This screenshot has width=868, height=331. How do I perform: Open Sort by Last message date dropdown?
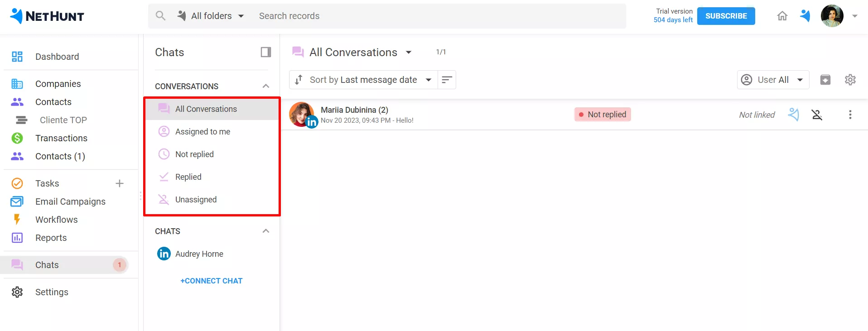click(363, 80)
